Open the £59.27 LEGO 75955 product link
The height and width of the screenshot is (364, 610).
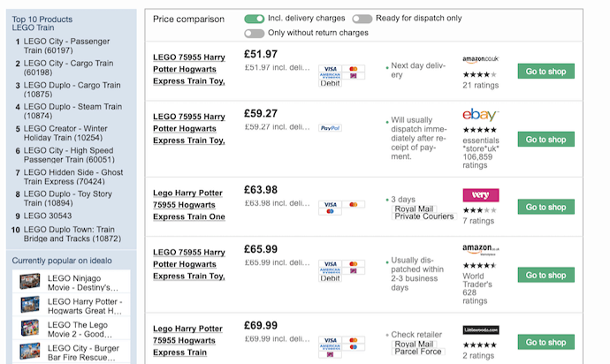[189, 128]
